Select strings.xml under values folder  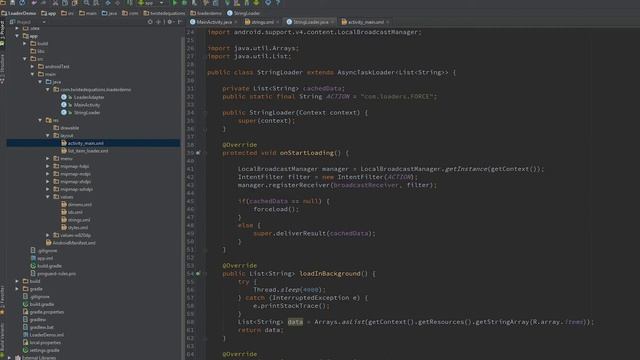tap(76, 220)
